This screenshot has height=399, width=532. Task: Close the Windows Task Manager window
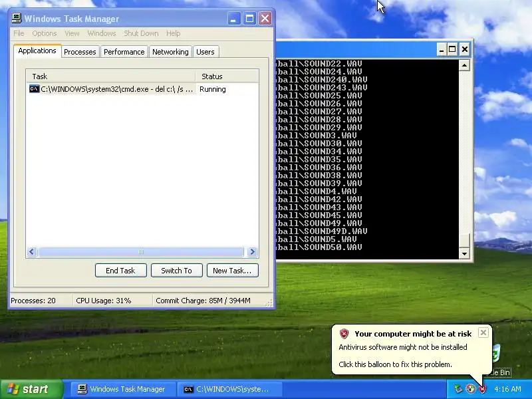(265, 19)
